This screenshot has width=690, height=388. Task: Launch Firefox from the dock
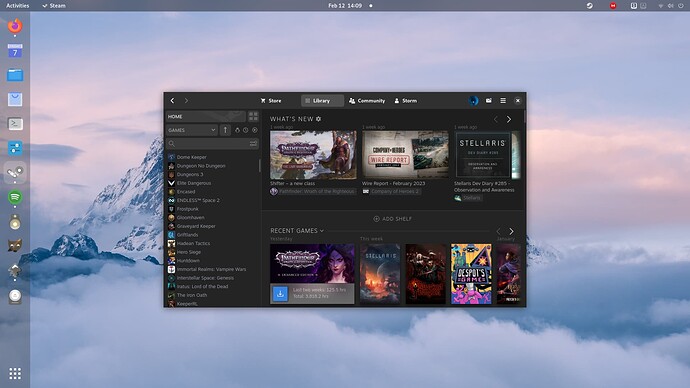(15, 26)
